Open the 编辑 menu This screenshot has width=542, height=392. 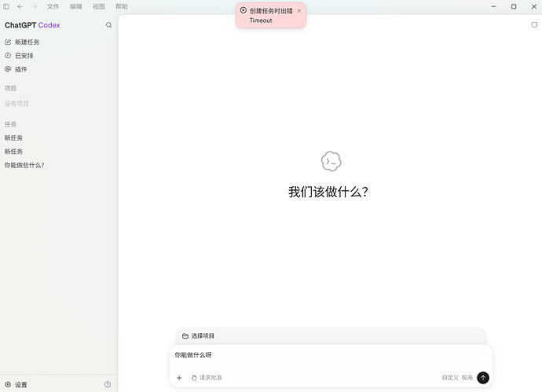point(75,6)
